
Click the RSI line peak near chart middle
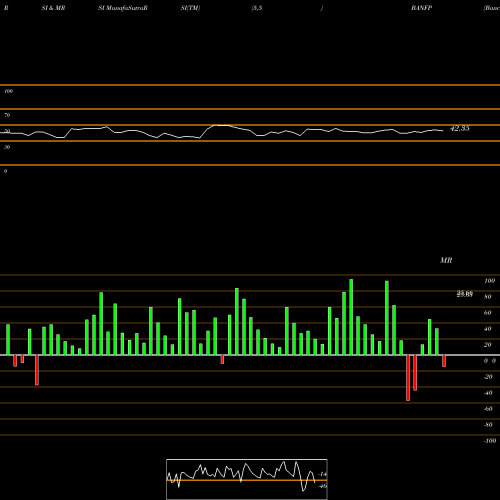tap(222, 125)
